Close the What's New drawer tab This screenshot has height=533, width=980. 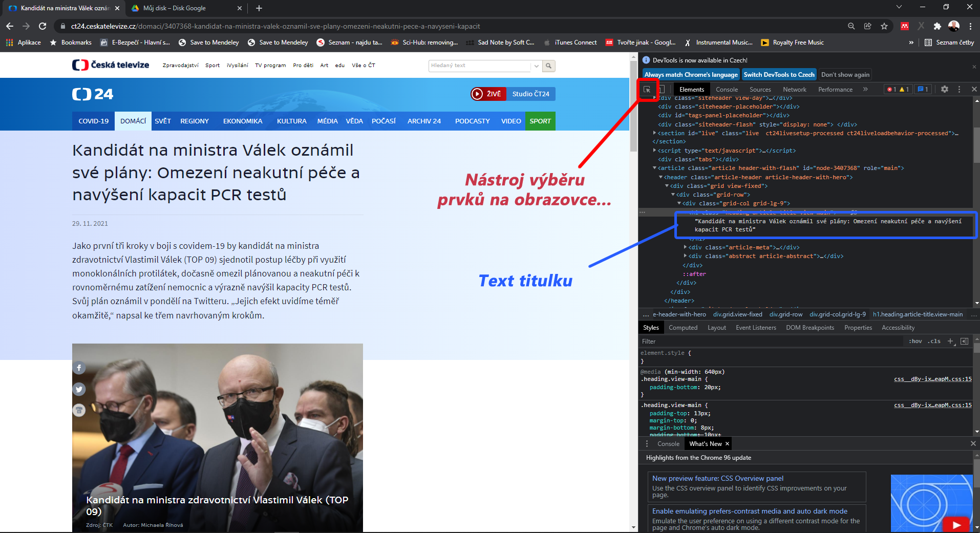pos(727,444)
